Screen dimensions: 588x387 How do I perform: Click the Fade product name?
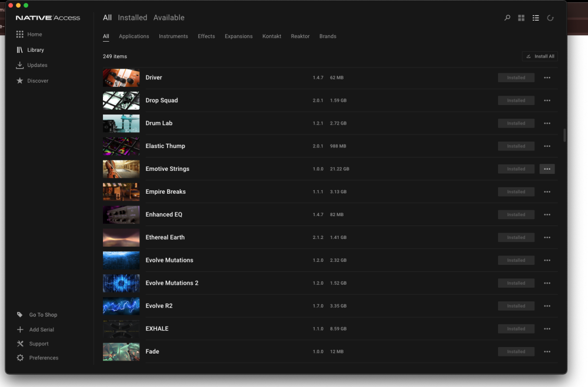pyautogui.click(x=152, y=351)
